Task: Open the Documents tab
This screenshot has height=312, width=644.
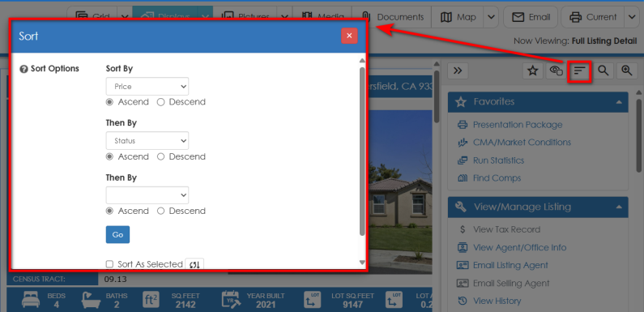Action: (395, 17)
